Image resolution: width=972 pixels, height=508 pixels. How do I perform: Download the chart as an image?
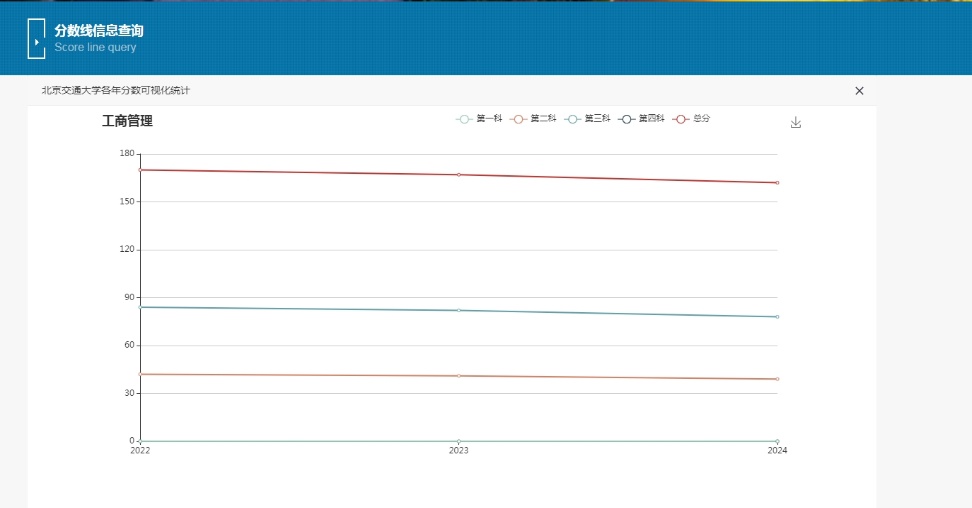pos(796,122)
